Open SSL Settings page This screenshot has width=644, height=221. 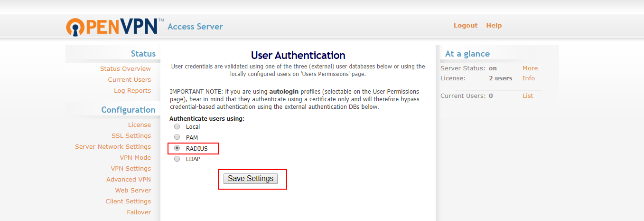[131, 136]
